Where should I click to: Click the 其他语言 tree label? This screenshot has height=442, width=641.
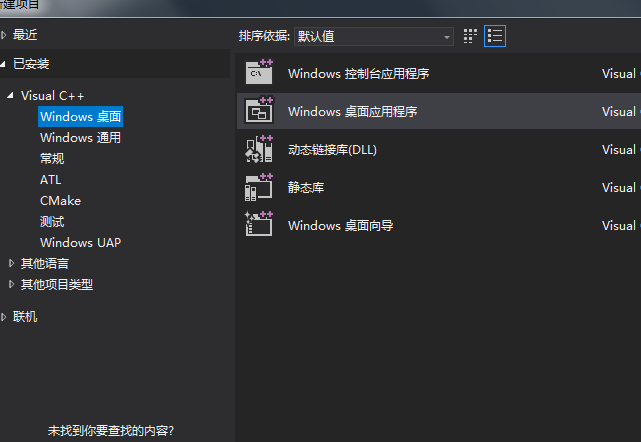pos(45,263)
